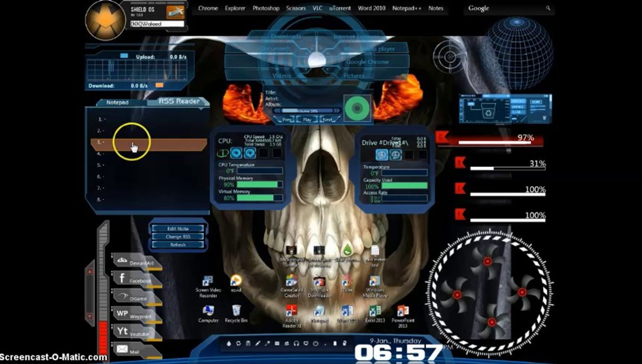Open Word 2010 from the top launcher
The height and width of the screenshot is (364, 642).
[x=372, y=8]
